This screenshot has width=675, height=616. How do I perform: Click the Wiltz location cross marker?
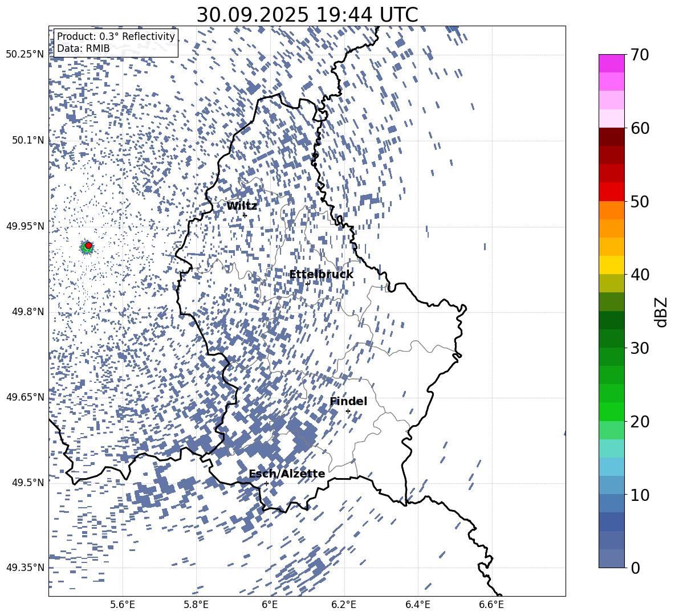coord(245,215)
